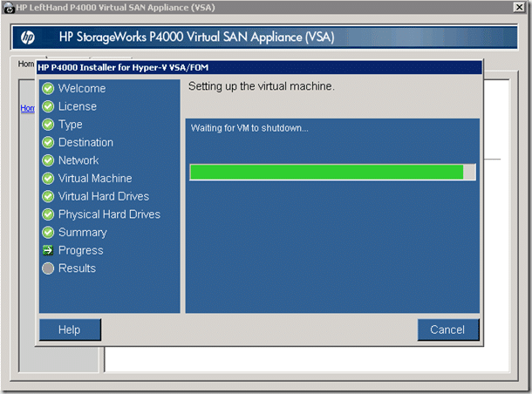Select the Summary step label
Screen dimensions: 532x394
point(83,233)
